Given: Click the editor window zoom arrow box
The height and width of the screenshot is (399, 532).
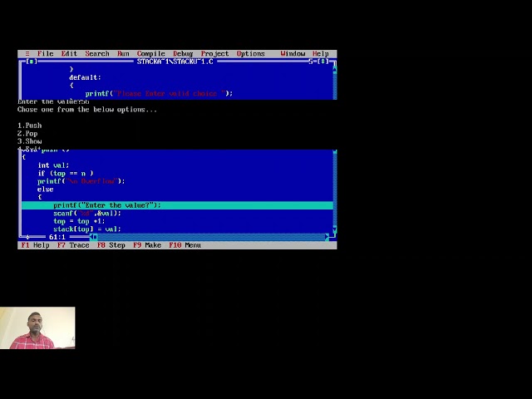Looking at the screenshot, I should (323, 62).
